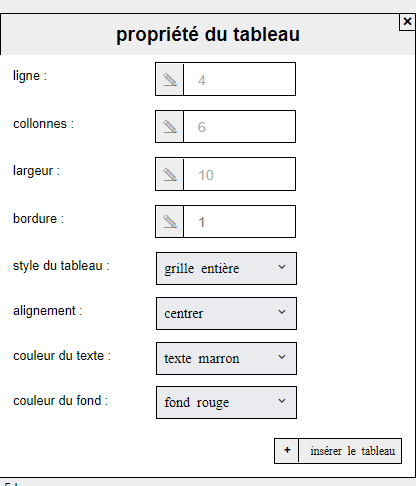Click the pencil icon beside largeur field
This screenshot has width=416, height=486.
170,174
